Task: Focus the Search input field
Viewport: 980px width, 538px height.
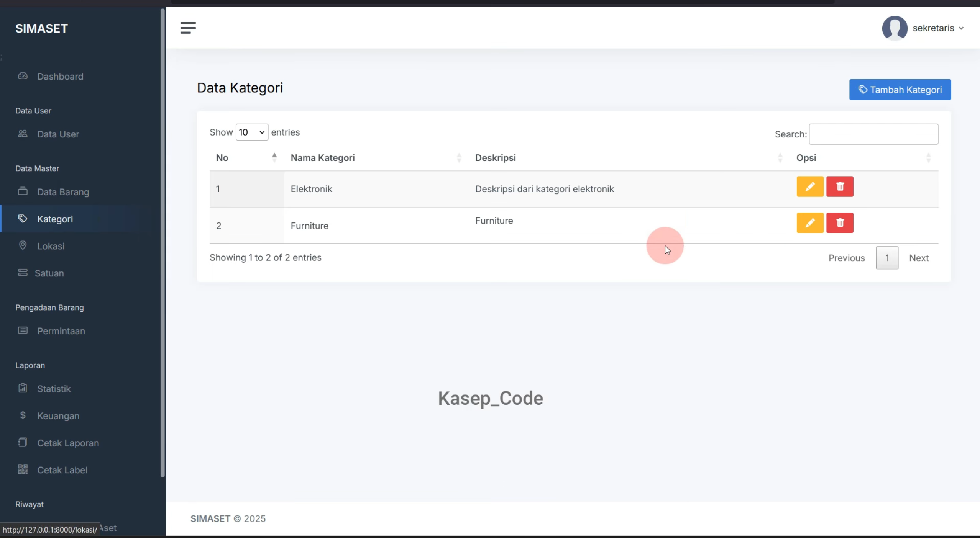Action: (873, 134)
